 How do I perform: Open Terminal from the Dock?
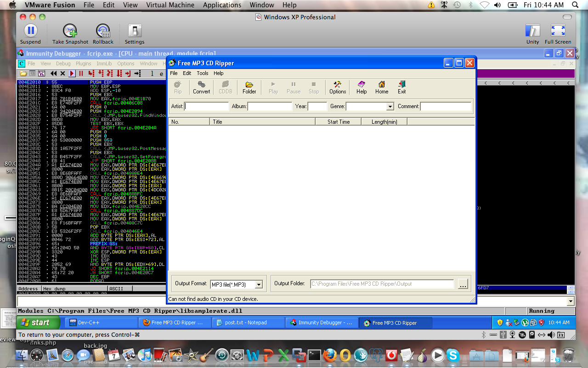[x=314, y=355]
